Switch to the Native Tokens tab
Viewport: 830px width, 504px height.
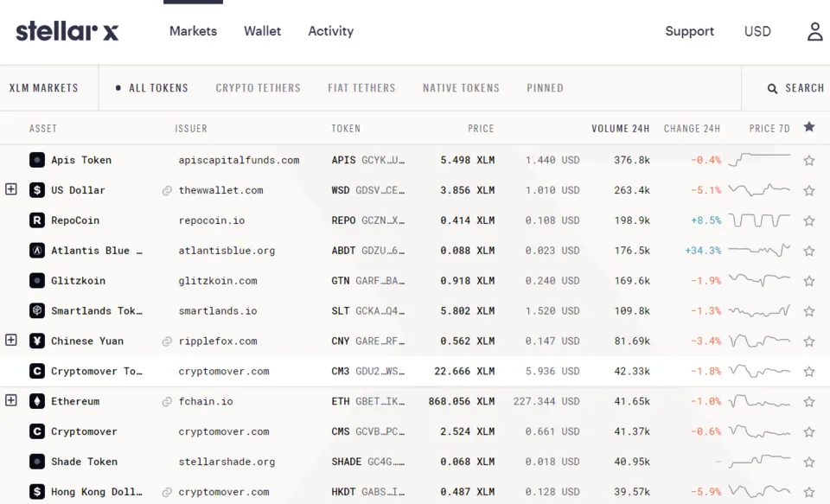(461, 88)
